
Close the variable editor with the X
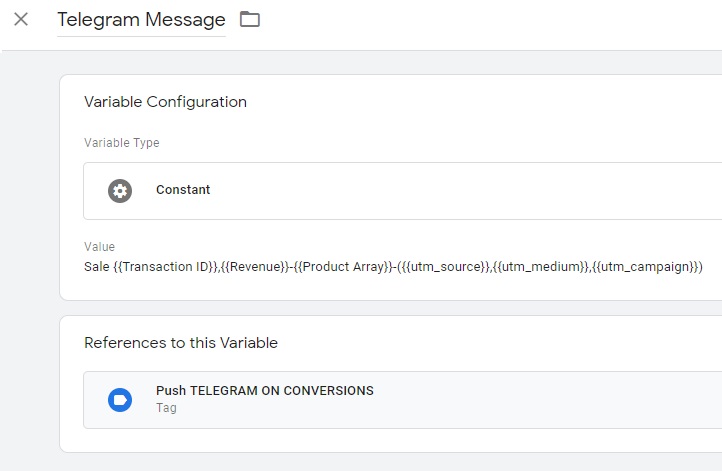coord(21,19)
